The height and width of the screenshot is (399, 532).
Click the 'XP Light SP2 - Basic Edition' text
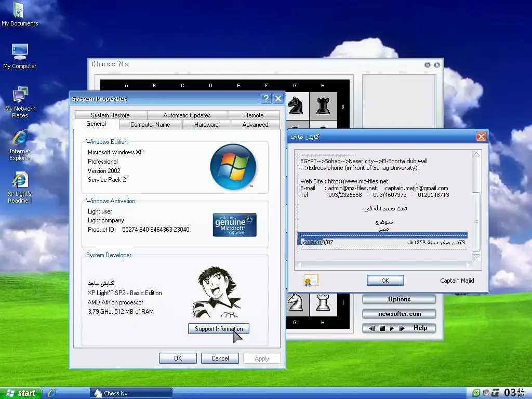pos(125,293)
